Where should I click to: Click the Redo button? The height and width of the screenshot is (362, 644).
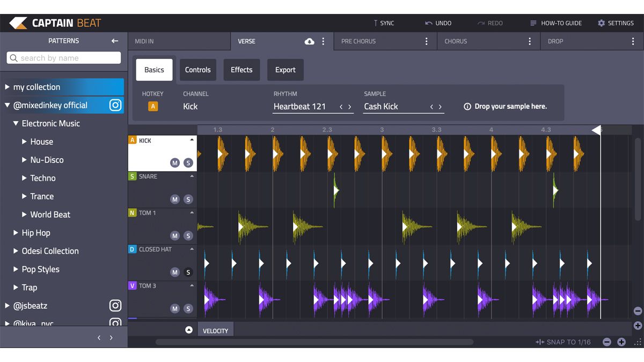coord(490,23)
